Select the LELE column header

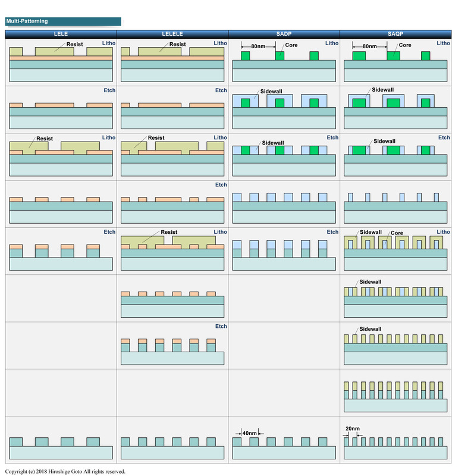pyautogui.click(x=61, y=34)
